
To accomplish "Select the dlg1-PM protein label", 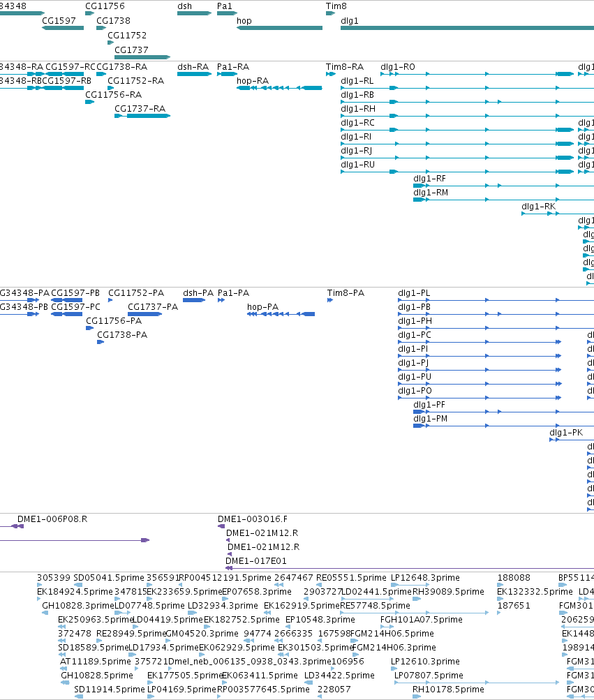I will (x=431, y=419).
